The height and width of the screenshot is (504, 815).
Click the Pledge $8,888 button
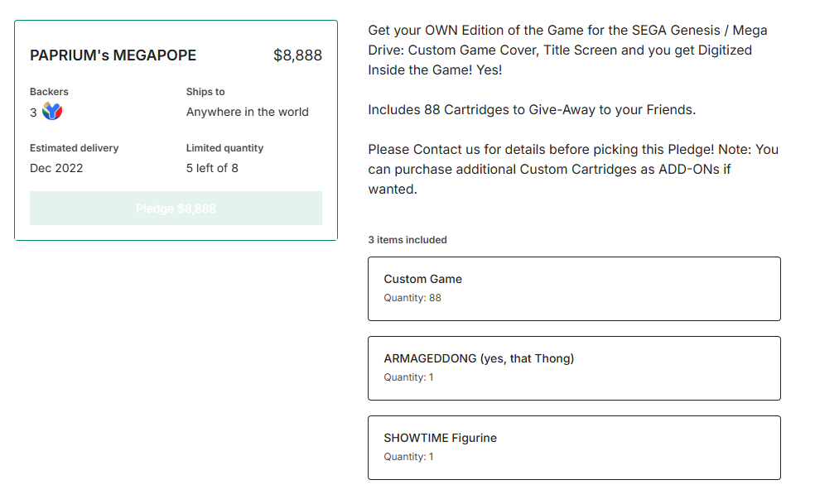pyautogui.click(x=176, y=209)
